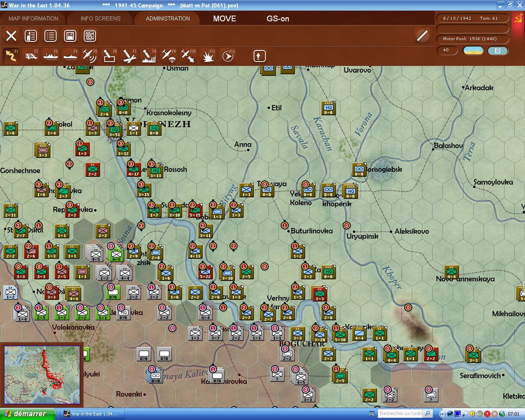The height and width of the screenshot is (420, 525).
Task: Click the FR language indicator in taskbar
Action: pos(372,414)
